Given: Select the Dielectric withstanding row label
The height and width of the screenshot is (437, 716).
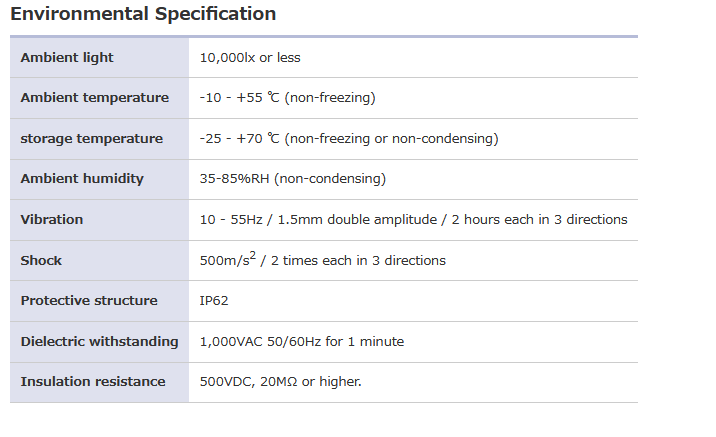Looking at the screenshot, I should 99,342.
